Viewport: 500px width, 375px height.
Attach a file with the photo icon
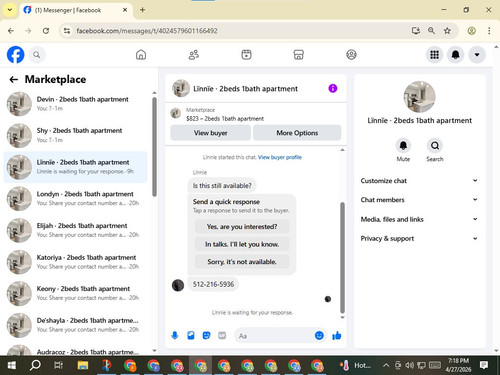point(191,335)
